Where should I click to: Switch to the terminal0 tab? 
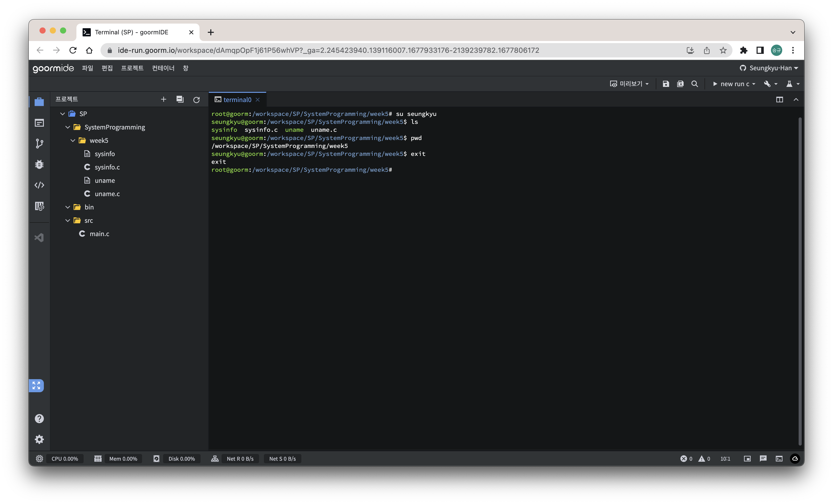click(x=237, y=100)
